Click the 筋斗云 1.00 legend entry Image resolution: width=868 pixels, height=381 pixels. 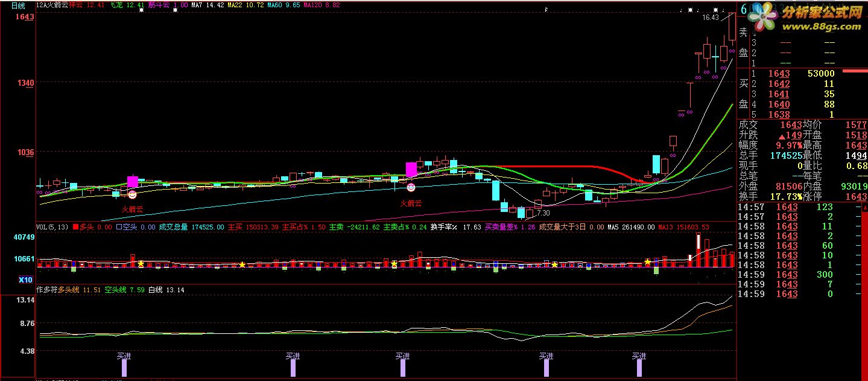point(167,4)
